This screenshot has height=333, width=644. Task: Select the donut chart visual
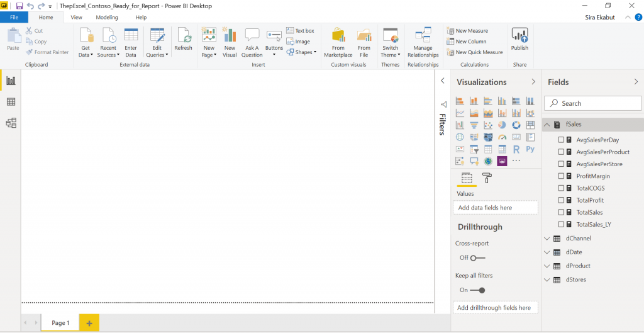coord(516,125)
